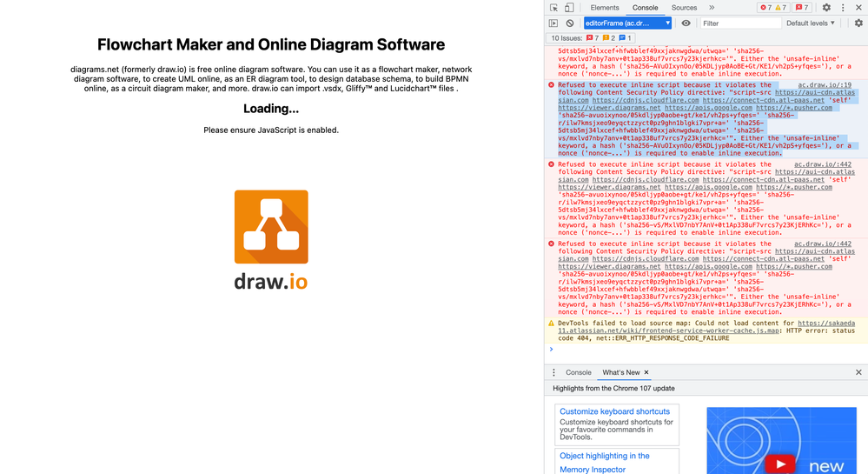The image size is (868, 474).
Task: Expand more DevTools tabs chevron
Action: click(x=712, y=8)
